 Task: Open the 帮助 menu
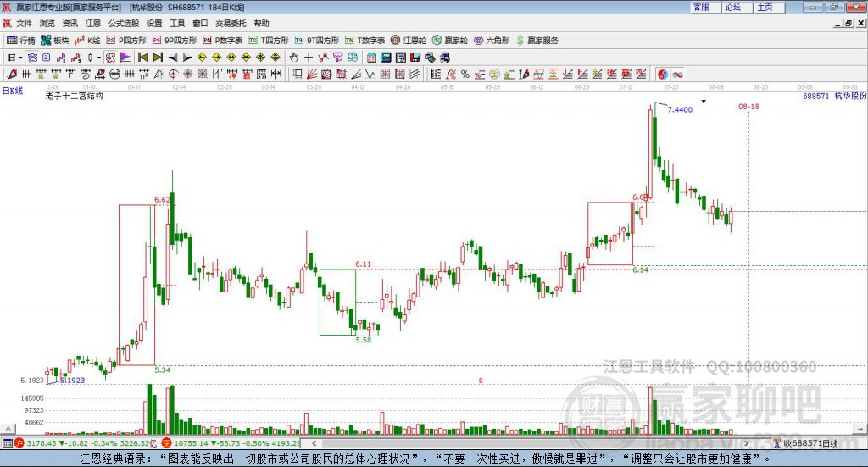click(261, 23)
